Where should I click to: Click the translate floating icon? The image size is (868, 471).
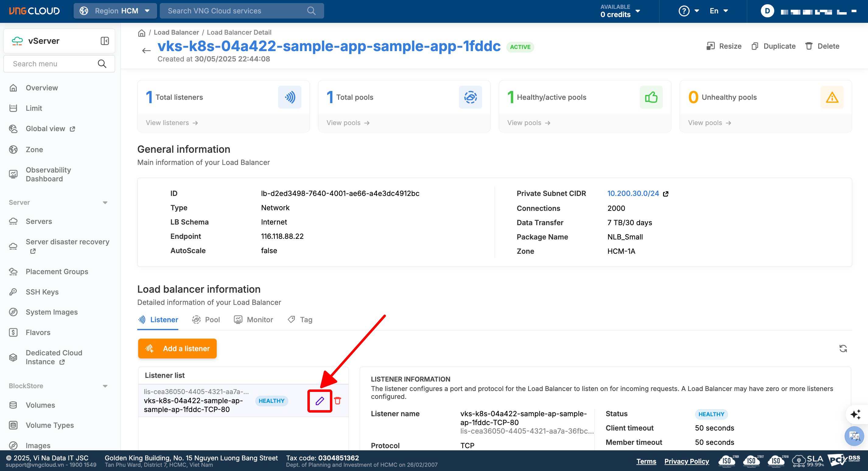point(855,436)
